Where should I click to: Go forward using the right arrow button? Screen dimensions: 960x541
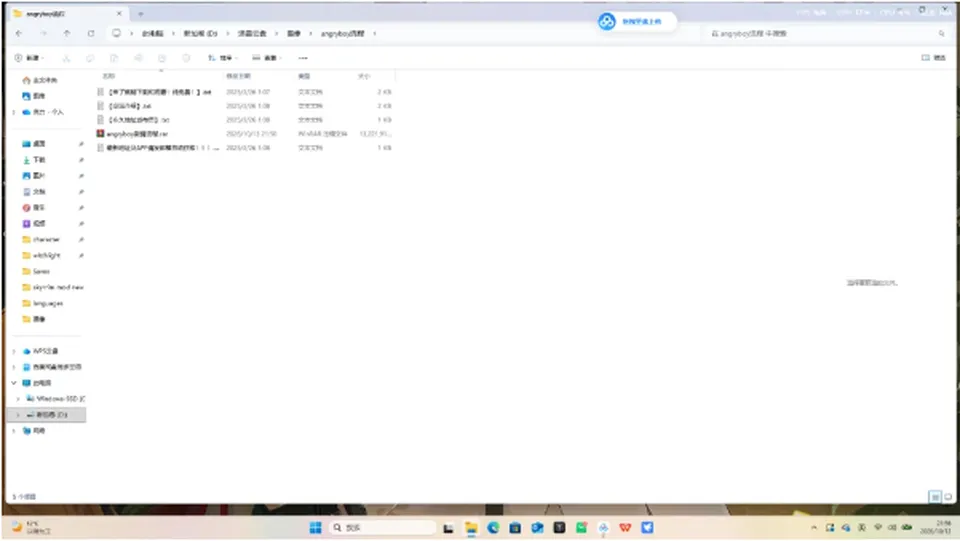pos(43,34)
